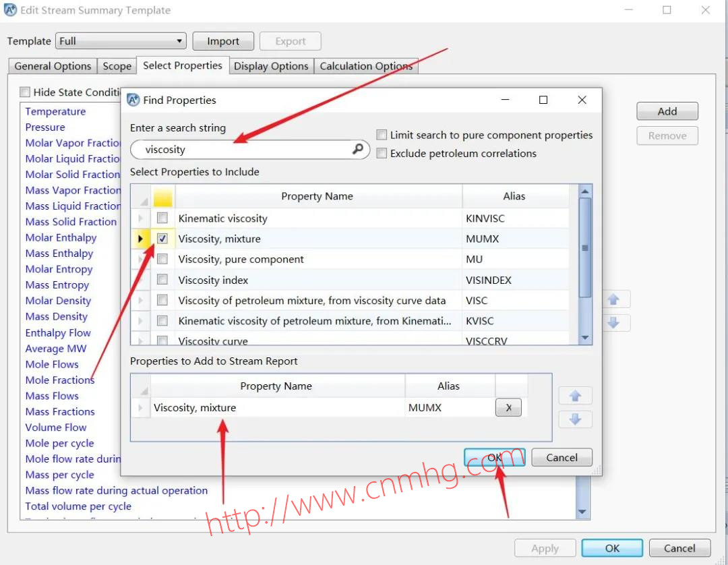728x565 pixels.
Task: Cancel the Find Properties dialog
Action: click(x=562, y=457)
